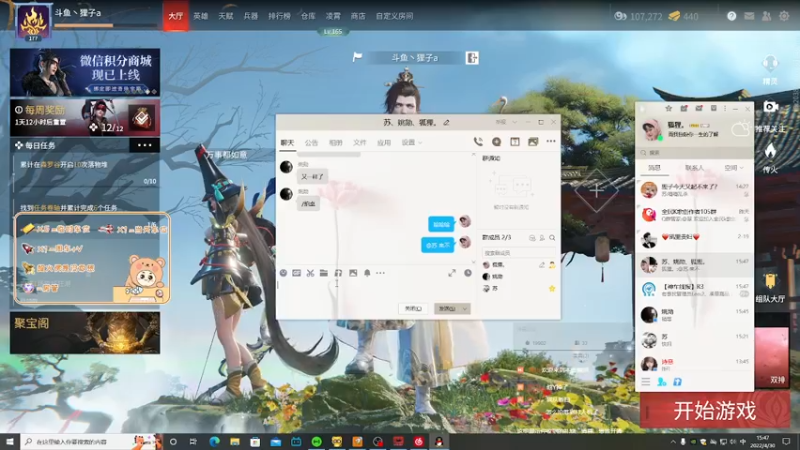
Task: Open the 微信积分商城 banner
Action: (x=85, y=72)
